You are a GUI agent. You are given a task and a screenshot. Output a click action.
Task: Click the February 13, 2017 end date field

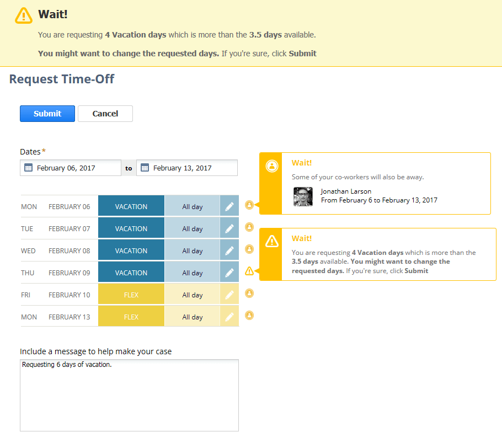point(187,168)
